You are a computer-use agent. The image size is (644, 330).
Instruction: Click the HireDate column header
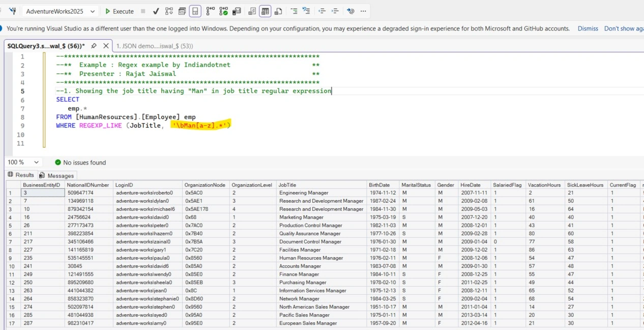pyautogui.click(x=475, y=185)
